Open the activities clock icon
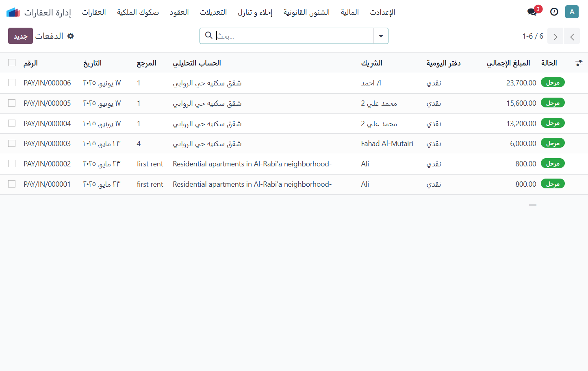Image resolution: width=588 pixels, height=371 pixels. [554, 12]
